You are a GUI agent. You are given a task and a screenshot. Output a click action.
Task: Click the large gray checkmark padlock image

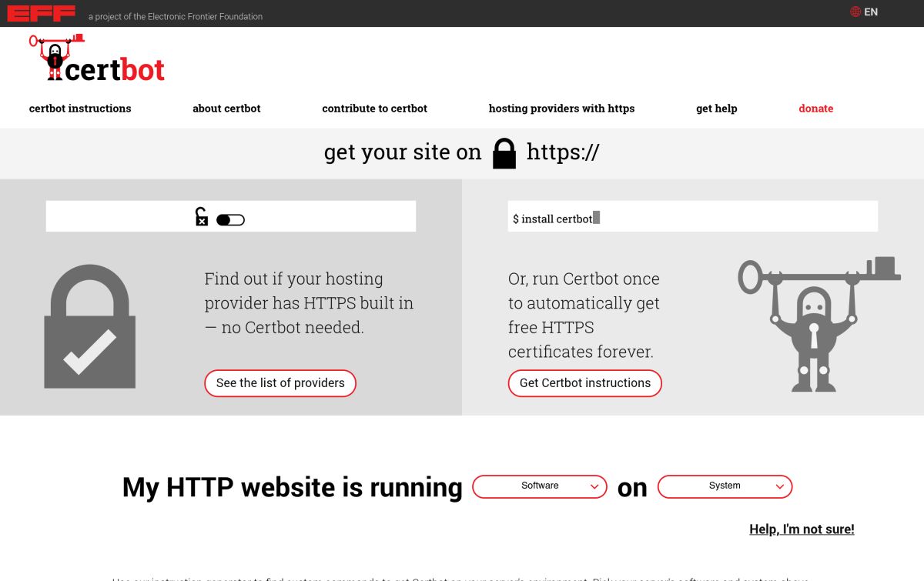(90, 326)
